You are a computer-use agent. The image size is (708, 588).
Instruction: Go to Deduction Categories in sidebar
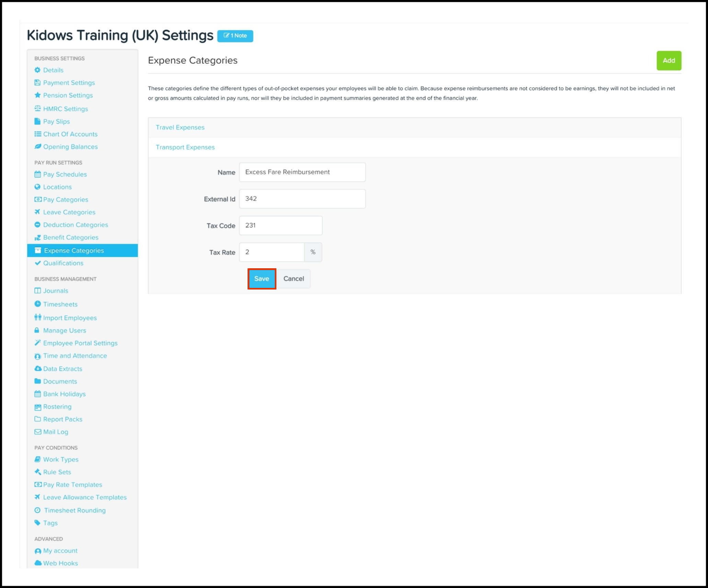[76, 225]
